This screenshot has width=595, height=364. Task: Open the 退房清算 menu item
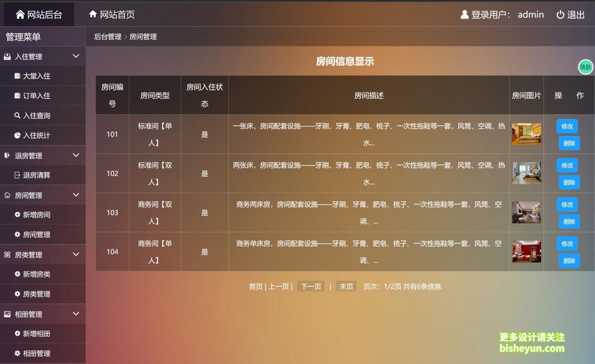tap(42, 175)
